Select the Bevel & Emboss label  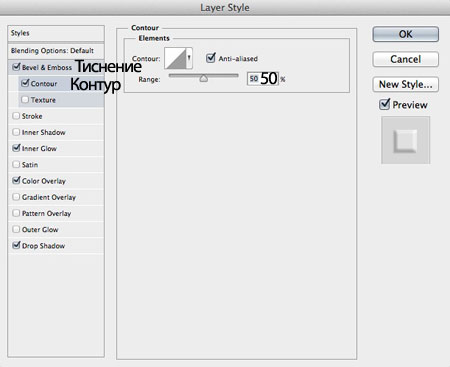(47, 68)
